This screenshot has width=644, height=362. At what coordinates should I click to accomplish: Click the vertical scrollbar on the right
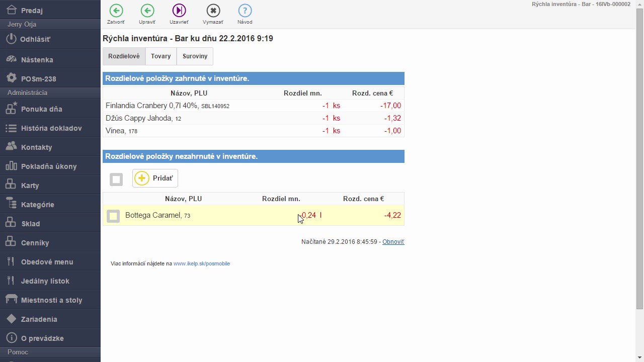(640, 158)
